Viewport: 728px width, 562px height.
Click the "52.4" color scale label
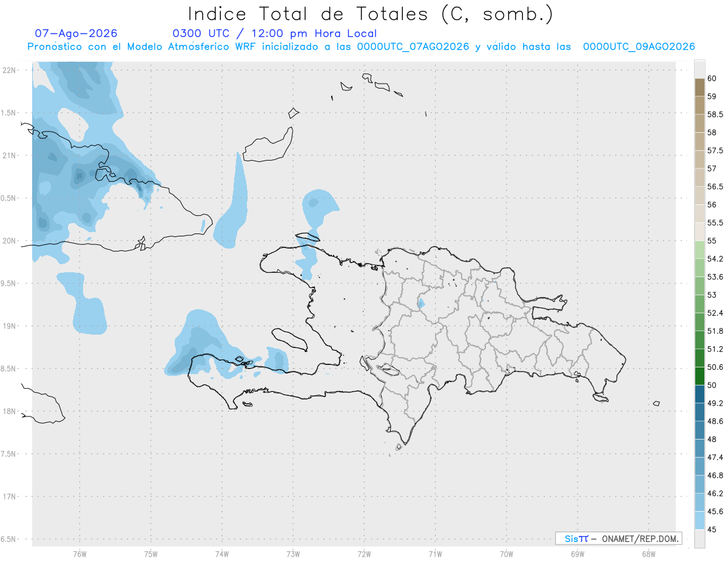[x=715, y=313]
